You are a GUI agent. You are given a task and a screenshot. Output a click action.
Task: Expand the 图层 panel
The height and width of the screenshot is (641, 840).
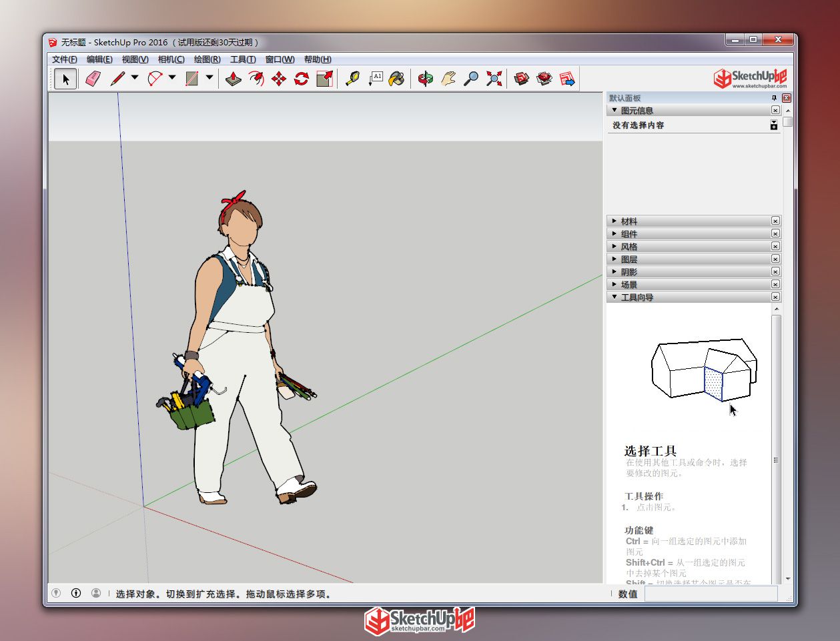[x=614, y=259]
